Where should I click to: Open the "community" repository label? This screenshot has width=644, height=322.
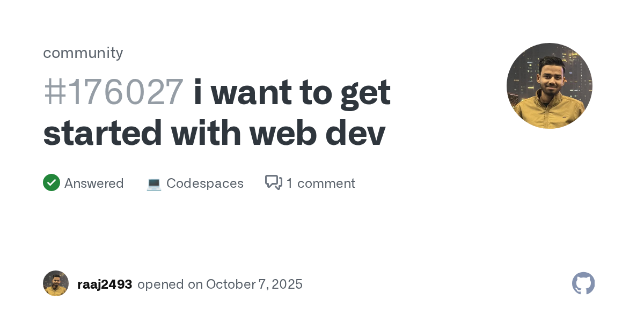[83, 53]
